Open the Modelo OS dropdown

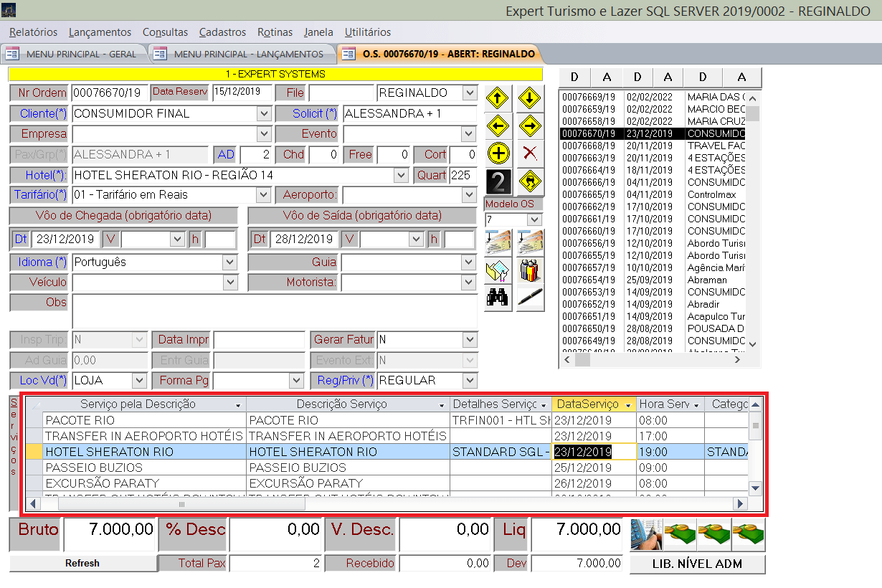(x=534, y=219)
